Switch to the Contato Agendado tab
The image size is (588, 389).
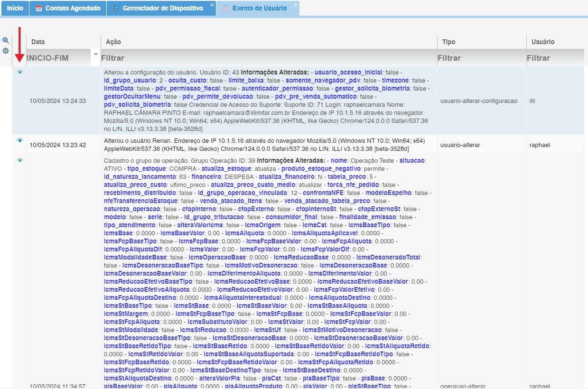[73, 8]
